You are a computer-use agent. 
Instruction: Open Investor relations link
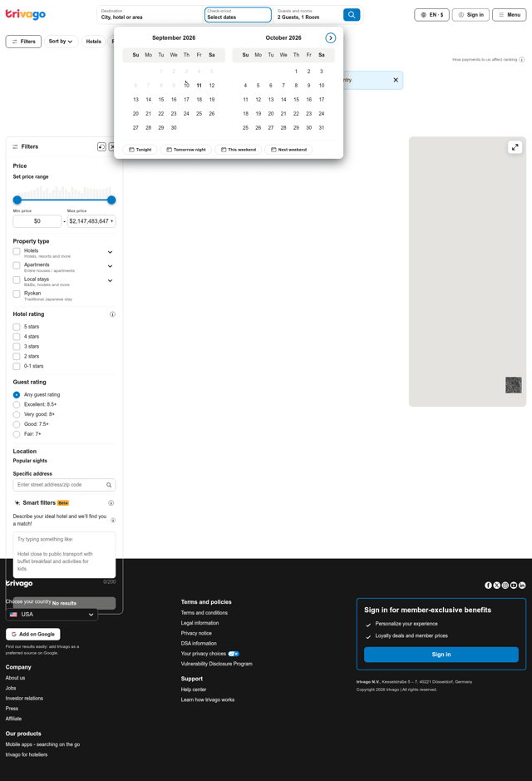[24, 699]
